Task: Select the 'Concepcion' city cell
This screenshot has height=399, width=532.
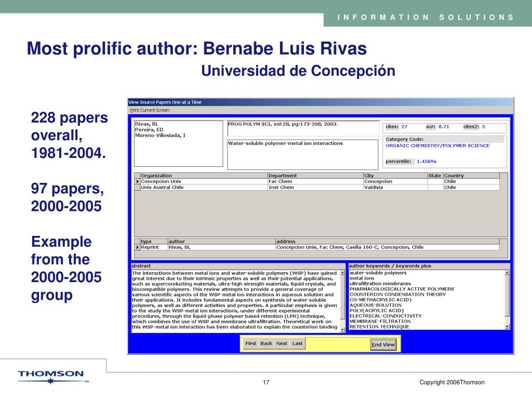Action: pyautogui.click(x=395, y=181)
